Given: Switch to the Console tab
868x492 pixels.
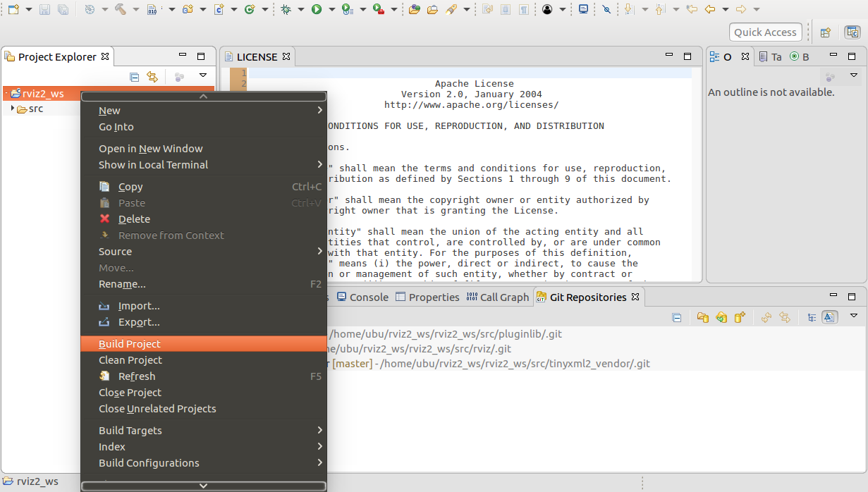Looking at the screenshot, I should (362, 297).
